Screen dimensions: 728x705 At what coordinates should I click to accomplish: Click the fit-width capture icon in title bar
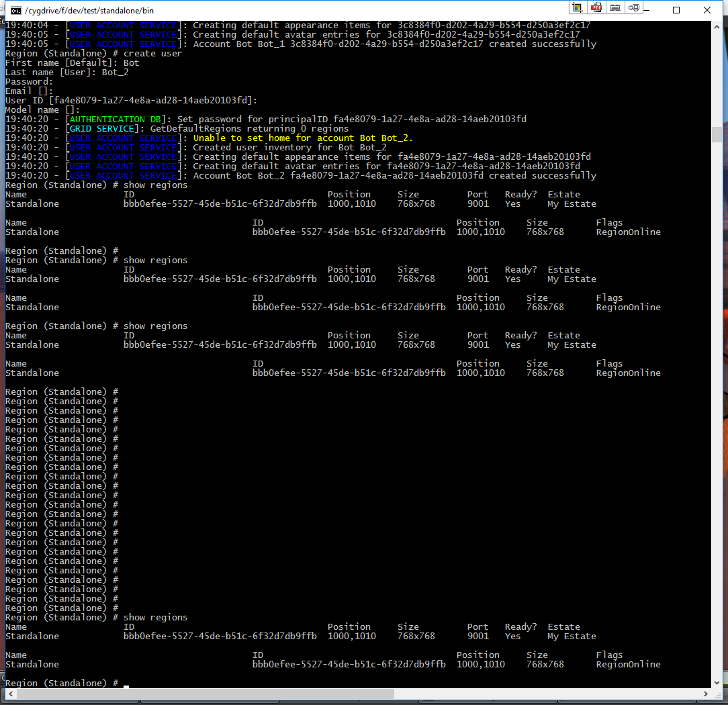pos(615,7)
